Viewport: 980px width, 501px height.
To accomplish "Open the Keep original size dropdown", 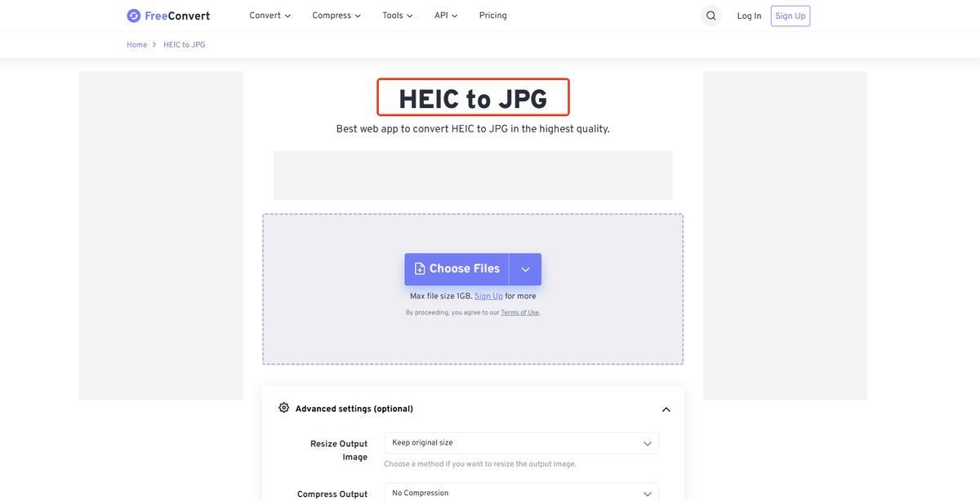I will pos(521,443).
